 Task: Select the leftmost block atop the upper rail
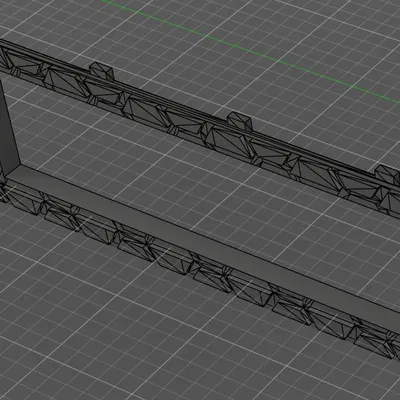[102, 71]
